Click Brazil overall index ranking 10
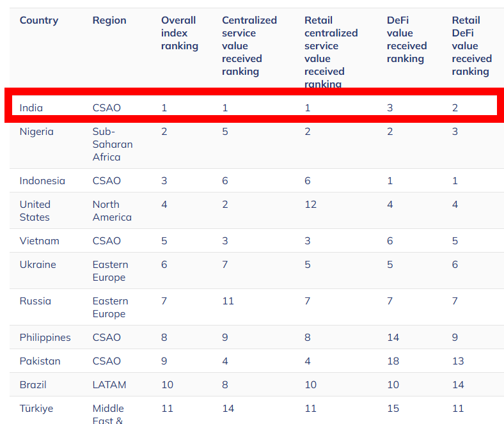The image size is (504, 424). click(167, 385)
